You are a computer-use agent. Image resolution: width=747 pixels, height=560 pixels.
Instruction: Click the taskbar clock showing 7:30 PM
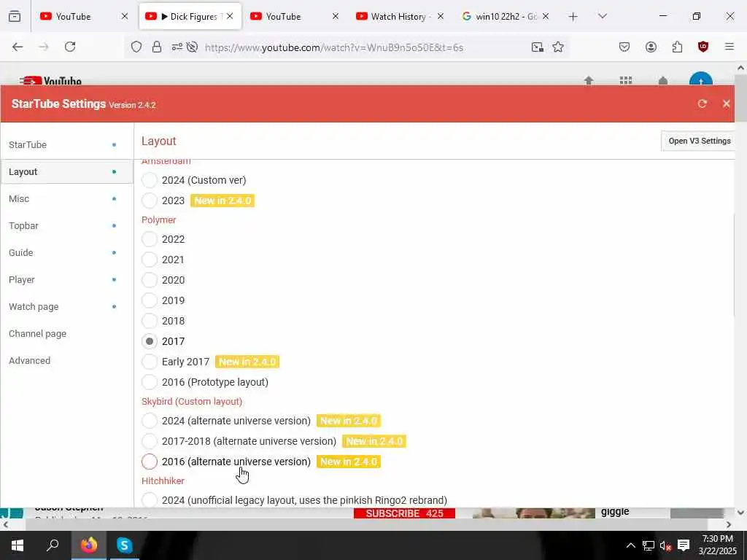tap(718, 545)
